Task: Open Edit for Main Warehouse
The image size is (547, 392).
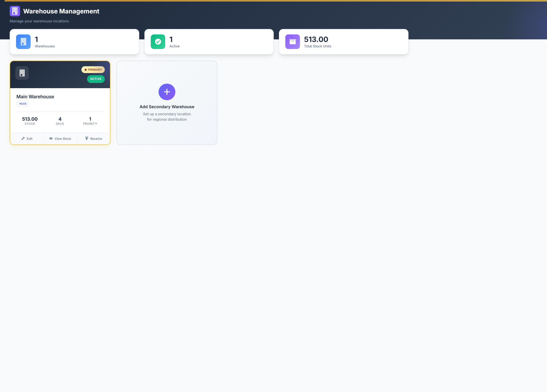Action: [27, 139]
